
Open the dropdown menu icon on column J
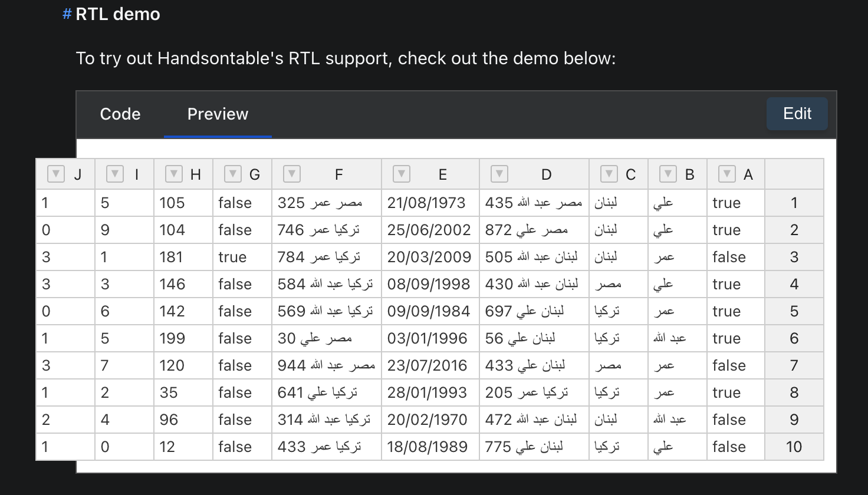pyautogui.click(x=55, y=174)
